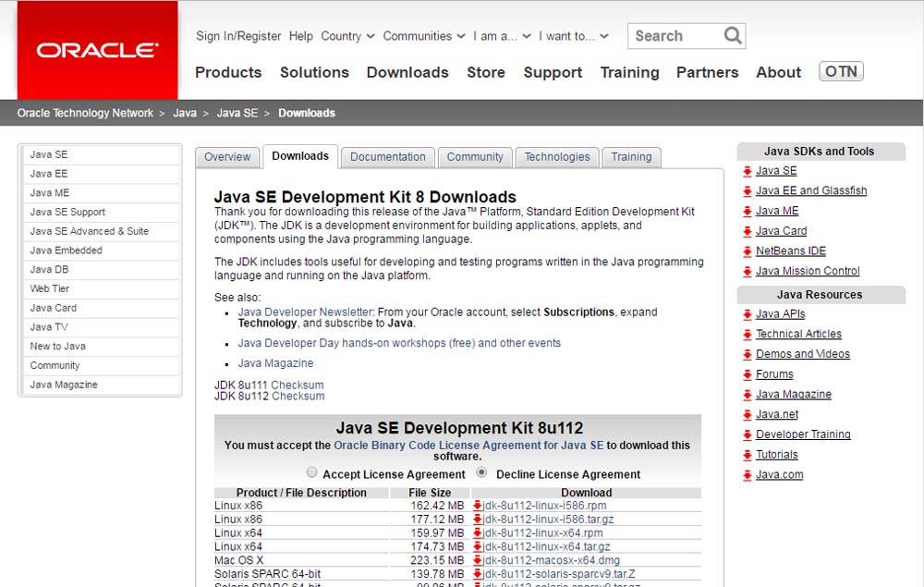Open Oracle Binary Code License Agreement link
The width and height of the screenshot is (924, 587).
(x=468, y=445)
